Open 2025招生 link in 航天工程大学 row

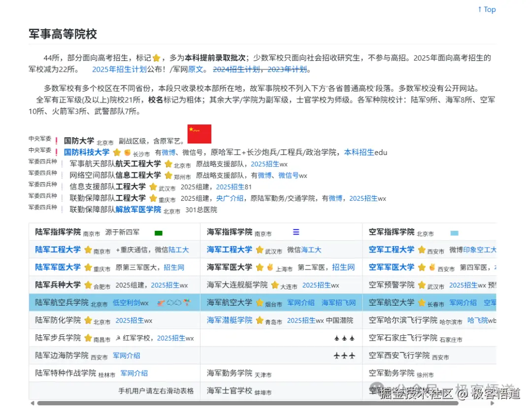pyautogui.click(x=265, y=164)
